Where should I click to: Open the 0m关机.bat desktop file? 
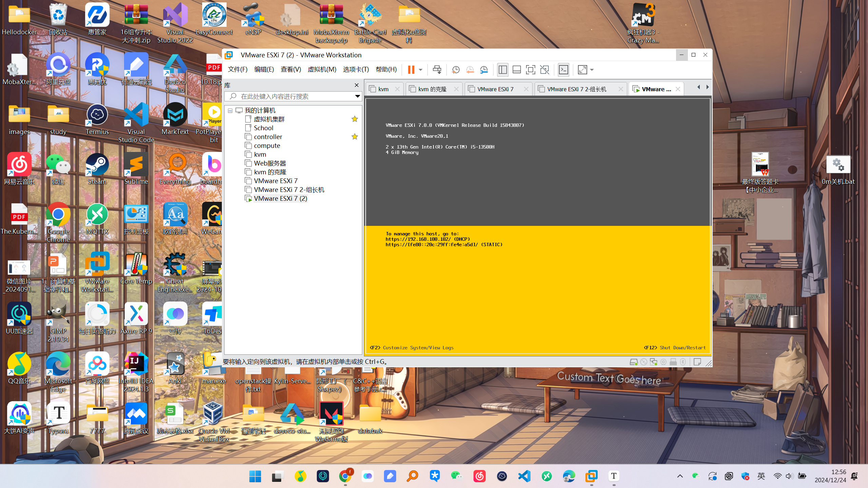[838, 170]
